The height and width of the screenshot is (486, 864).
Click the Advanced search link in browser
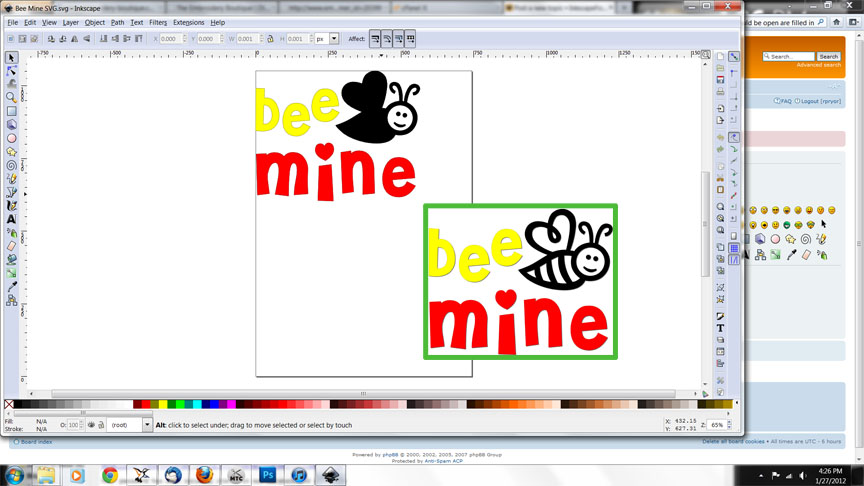818,65
